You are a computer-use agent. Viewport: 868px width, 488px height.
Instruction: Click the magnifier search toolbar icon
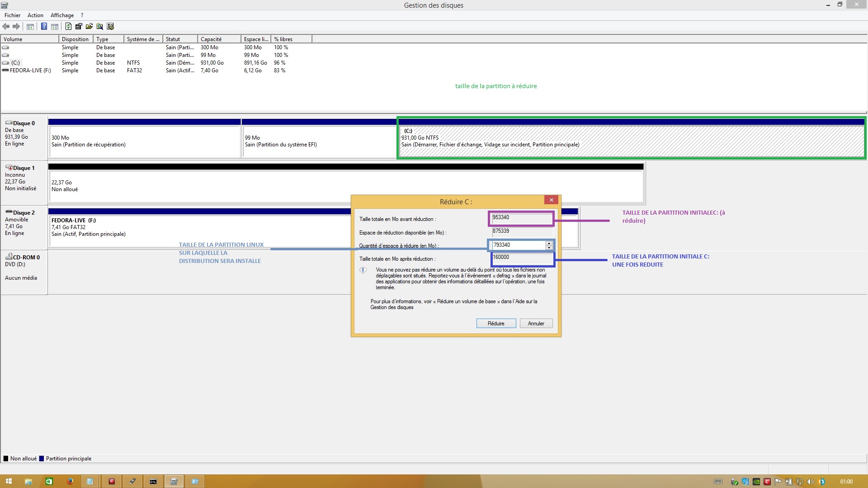99,27
